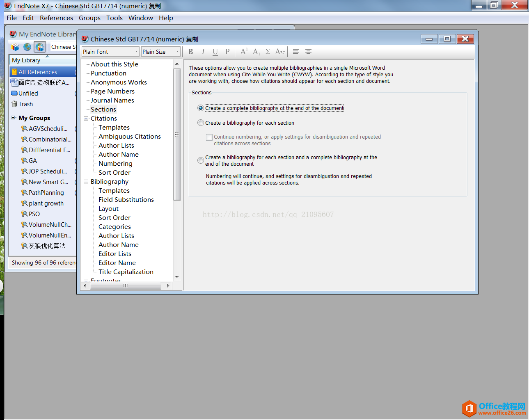The image size is (529, 420).
Task: Open the Edit menu
Action: [x=28, y=18]
